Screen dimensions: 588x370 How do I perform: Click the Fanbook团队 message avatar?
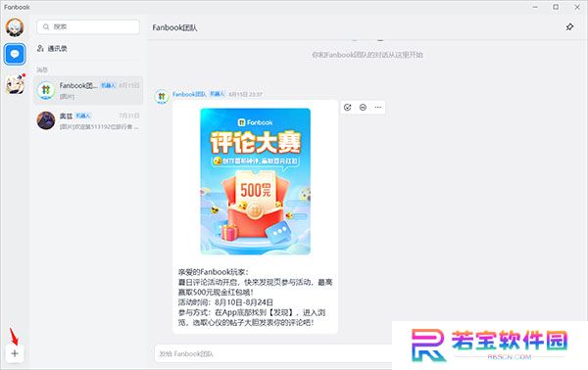162,97
